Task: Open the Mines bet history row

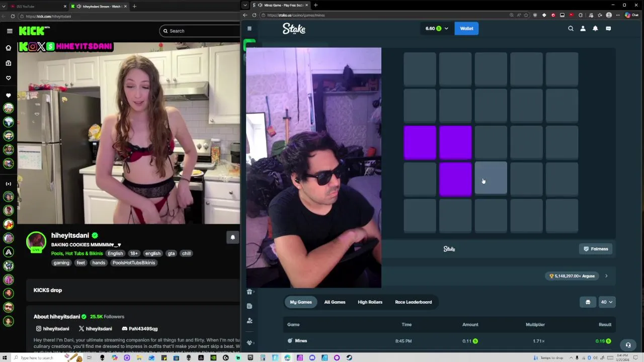Action: pos(449,341)
